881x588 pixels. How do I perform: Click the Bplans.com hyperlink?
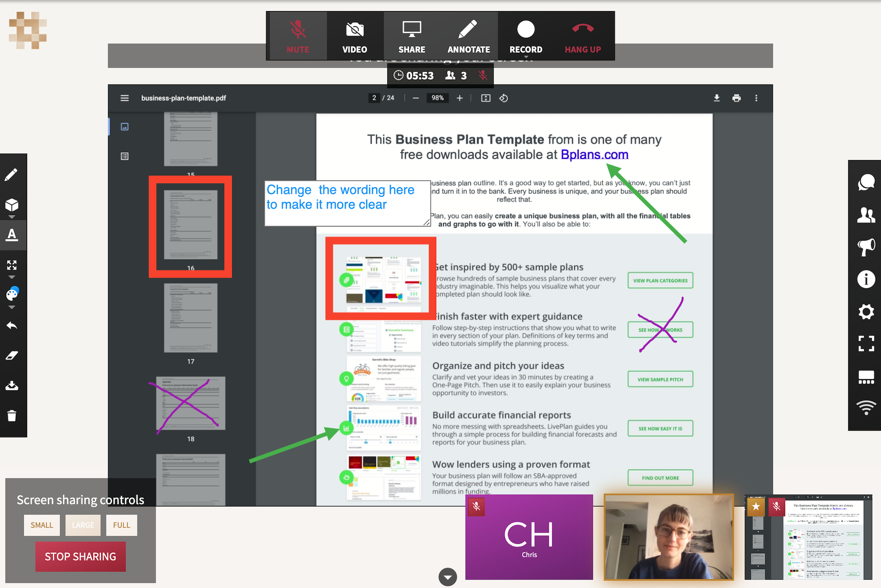594,154
